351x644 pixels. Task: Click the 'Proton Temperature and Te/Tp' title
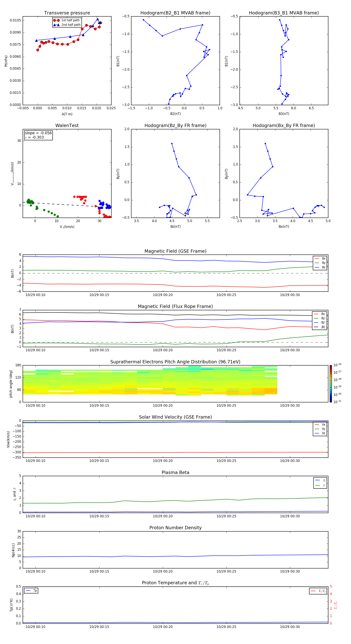tap(175, 583)
